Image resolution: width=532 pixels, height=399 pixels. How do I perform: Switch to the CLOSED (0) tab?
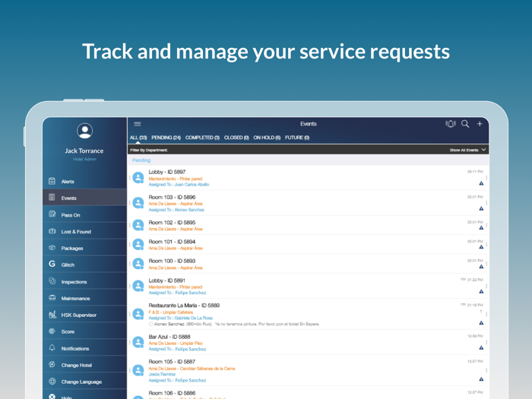[x=236, y=138]
